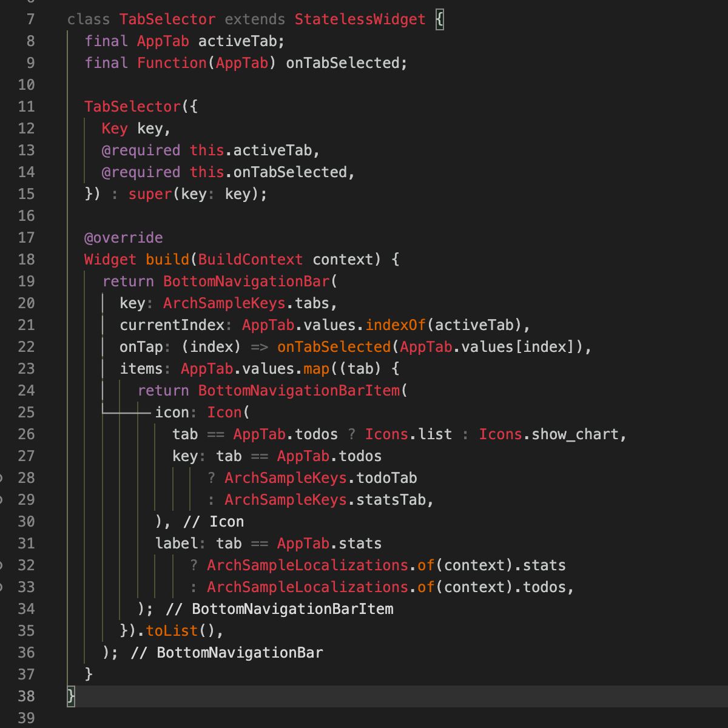Click the "map" method on line 23
The image size is (728, 728).
(316, 369)
